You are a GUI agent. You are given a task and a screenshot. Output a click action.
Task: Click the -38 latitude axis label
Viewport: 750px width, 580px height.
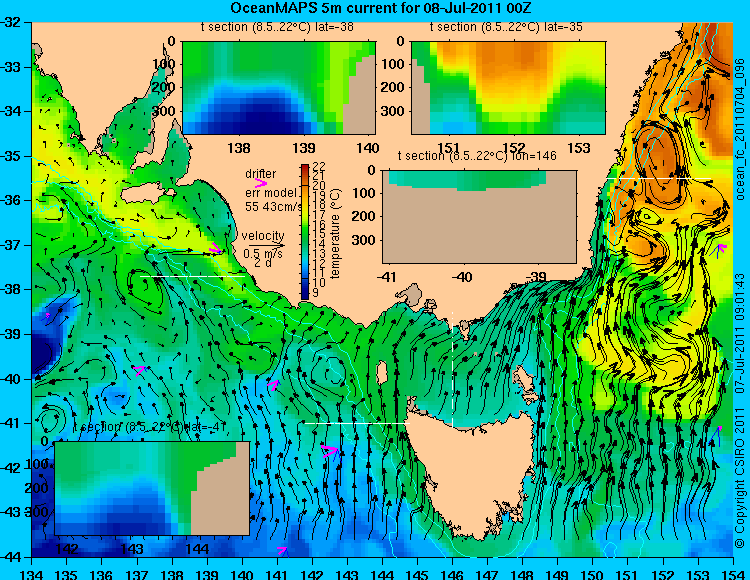pos(11,289)
